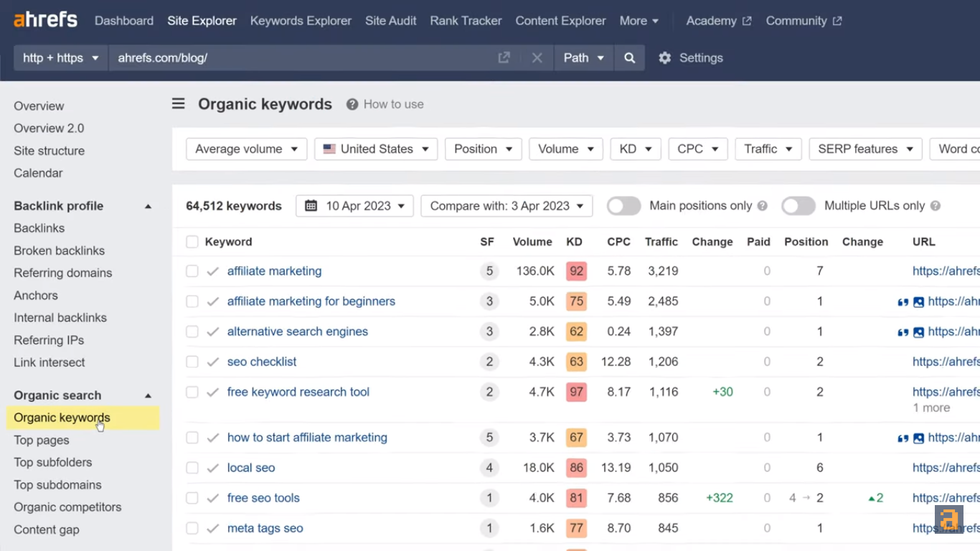980x551 pixels.
Task: Click SERP quote icon in how to start affiliate marketing row
Action: coord(903,438)
